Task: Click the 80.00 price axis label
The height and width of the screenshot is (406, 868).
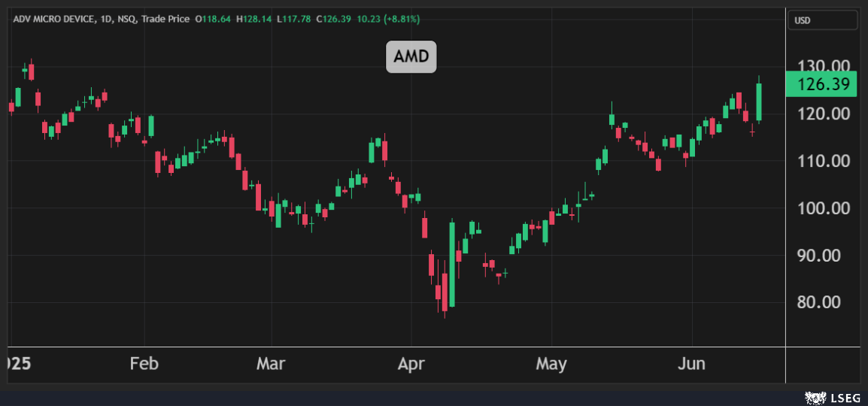Action: click(x=824, y=302)
